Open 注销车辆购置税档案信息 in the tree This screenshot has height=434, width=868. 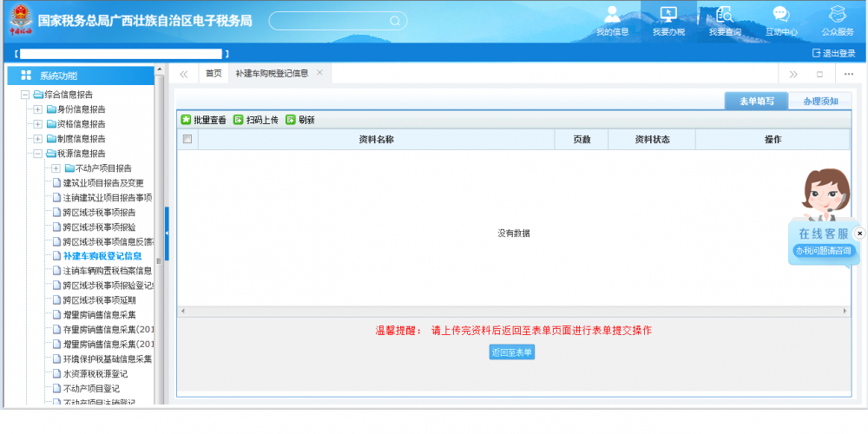point(107,271)
